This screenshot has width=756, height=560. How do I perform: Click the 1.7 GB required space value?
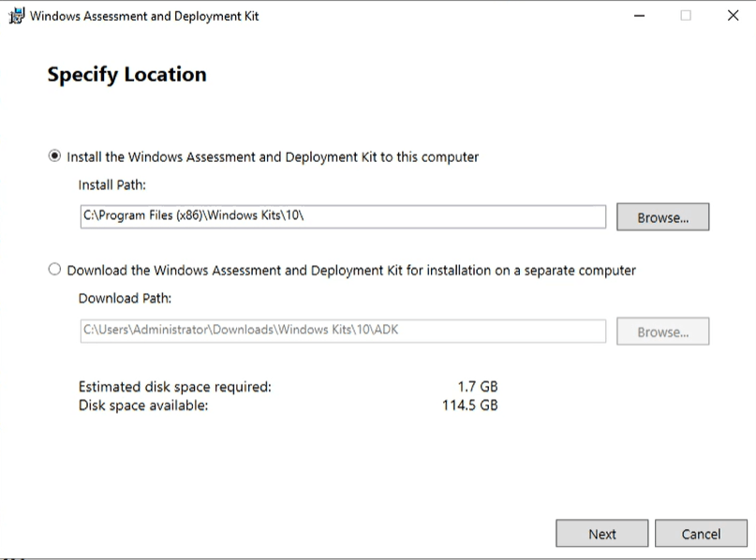[x=477, y=387]
